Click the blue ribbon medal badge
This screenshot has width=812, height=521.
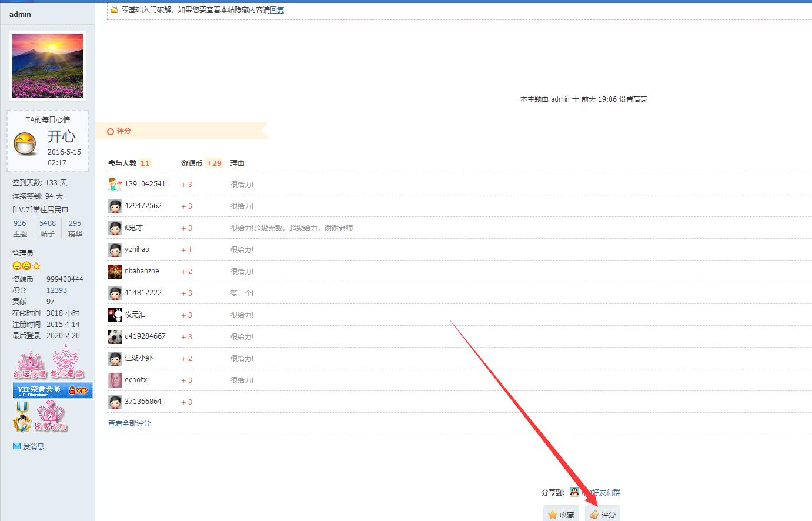22,417
